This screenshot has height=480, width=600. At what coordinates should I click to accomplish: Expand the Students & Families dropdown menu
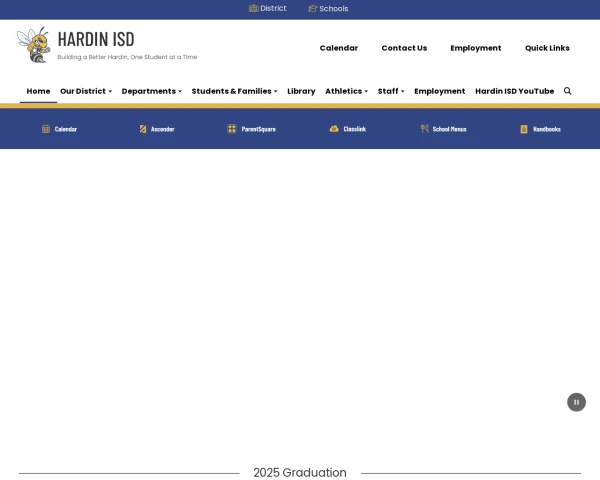(235, 91)
